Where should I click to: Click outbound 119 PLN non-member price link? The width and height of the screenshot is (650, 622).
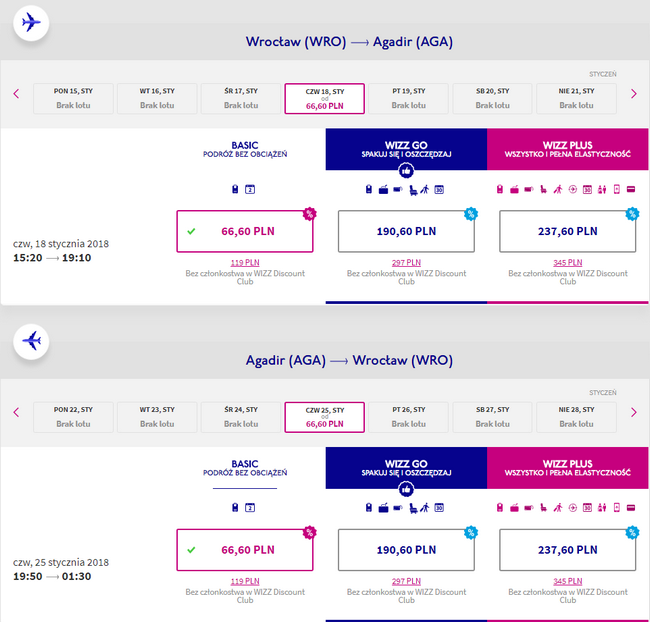click(x=245, y=262)
